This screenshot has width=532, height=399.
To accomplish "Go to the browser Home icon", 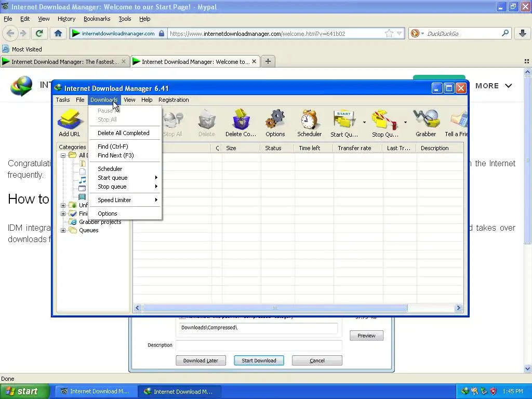I will coord(58,33).
